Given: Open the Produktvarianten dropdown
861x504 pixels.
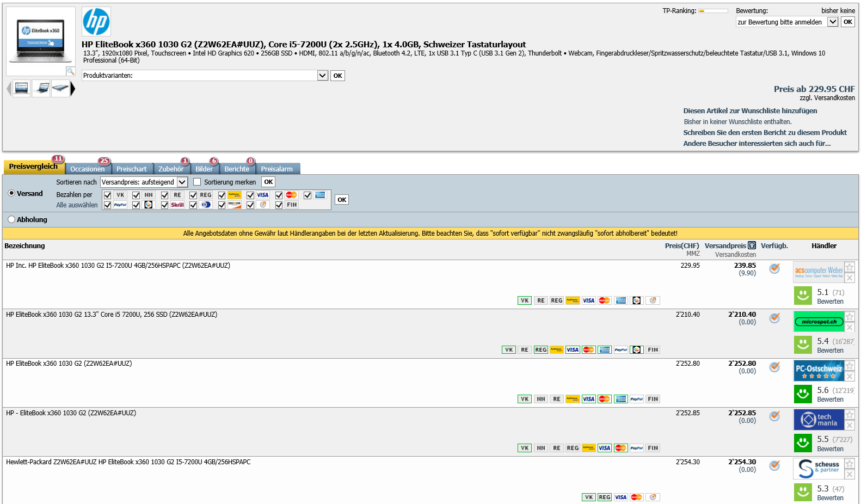Looking at the screenshot, I should click(x=322, y=76).
